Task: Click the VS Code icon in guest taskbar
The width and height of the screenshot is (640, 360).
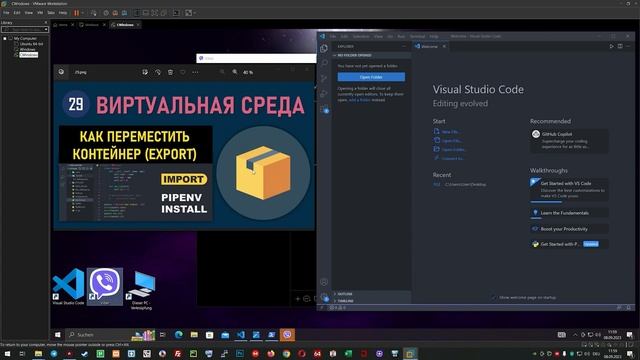Action: pos(241,335)
